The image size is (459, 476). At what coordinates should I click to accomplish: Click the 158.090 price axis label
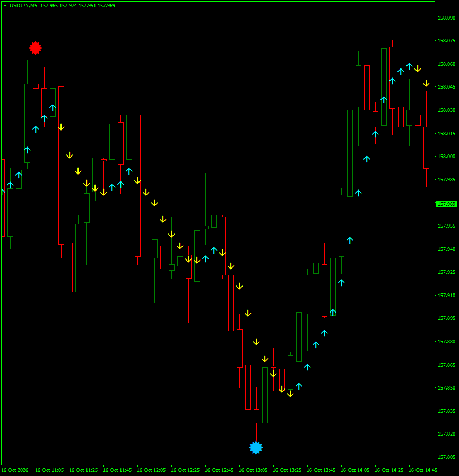[x=446, y=18]
